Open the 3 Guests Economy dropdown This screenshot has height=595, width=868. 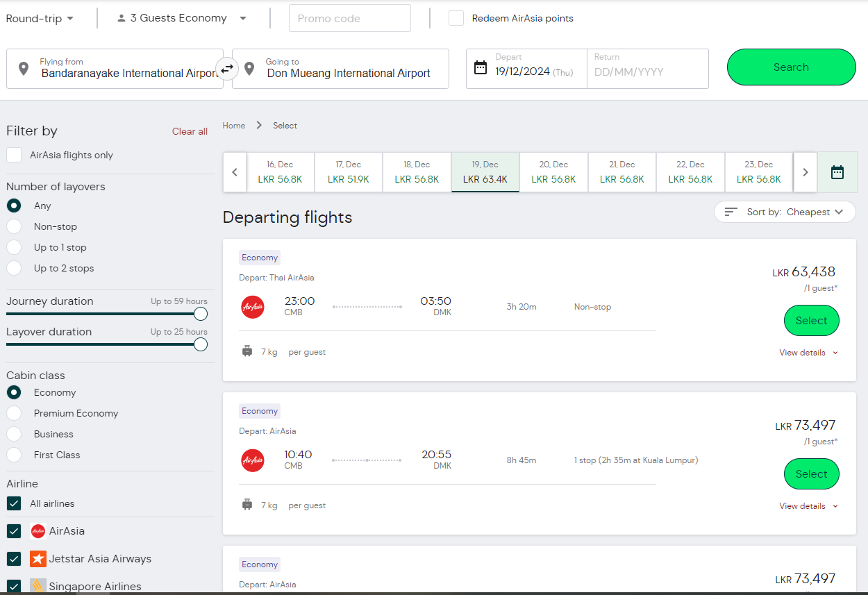(x=182, y=18)
